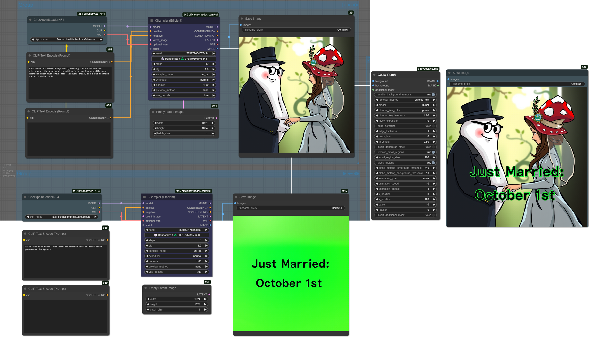Click the lower group's play queue icon

point(344,174)
